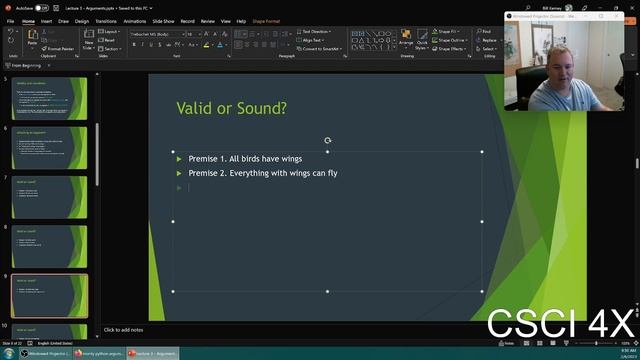Apply yellow text highlight color
Image resolution: width=640 pixels, height=360 pixels.
206,45
